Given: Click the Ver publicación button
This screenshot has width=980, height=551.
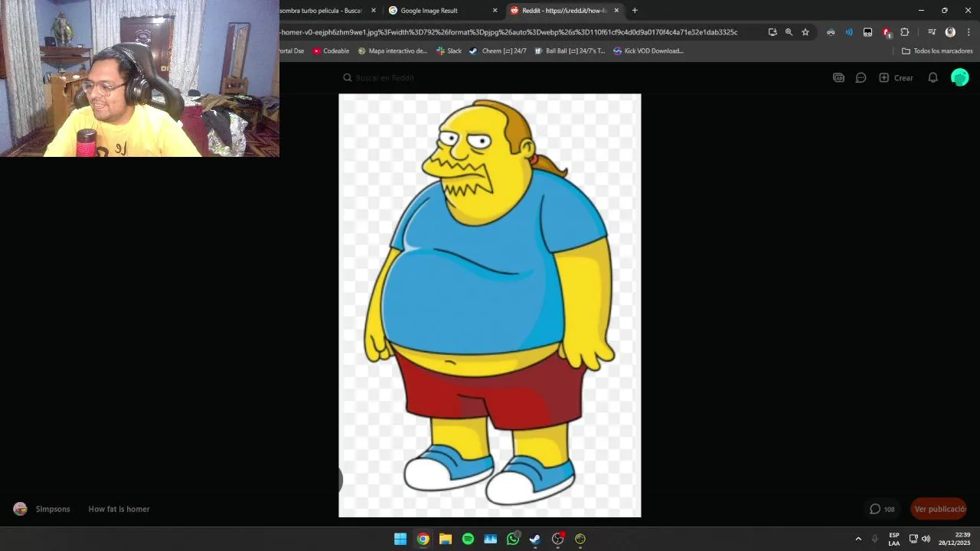Looking at the screenshot, I should pyautogui.click(x=939, y=509).
